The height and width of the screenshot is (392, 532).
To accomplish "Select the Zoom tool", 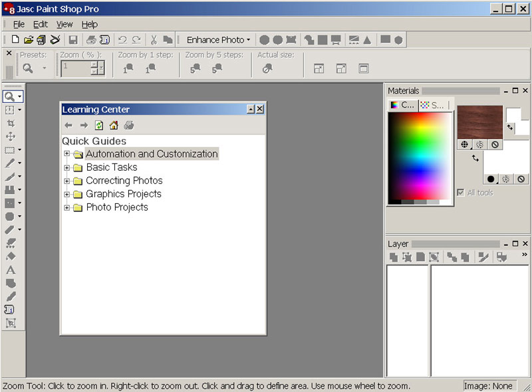I will [8, 96].
